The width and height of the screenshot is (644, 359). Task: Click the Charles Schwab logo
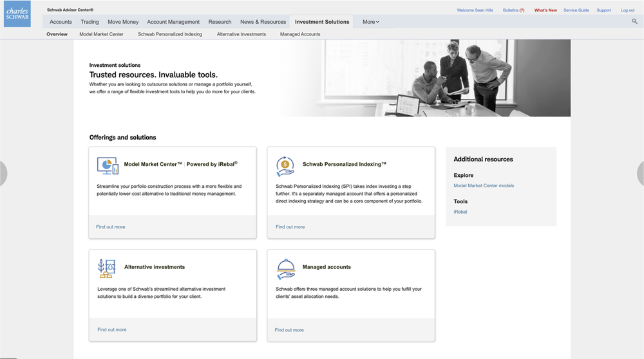coord(17,14)
